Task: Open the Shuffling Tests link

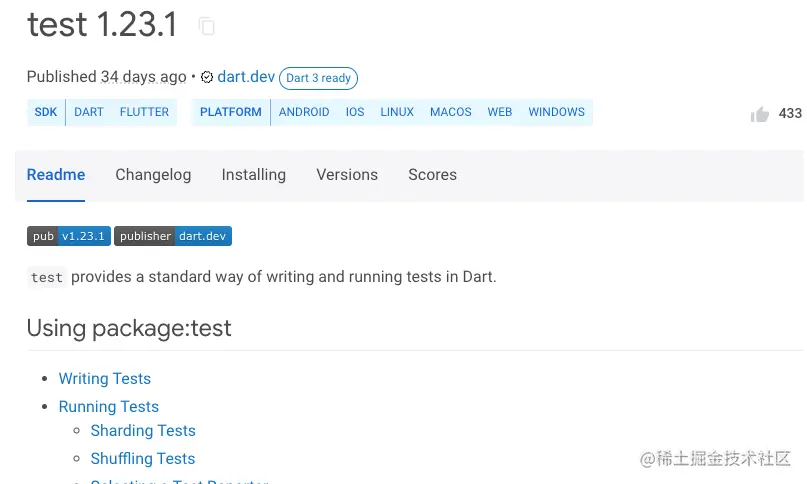Action: click(x=143, y=458)
